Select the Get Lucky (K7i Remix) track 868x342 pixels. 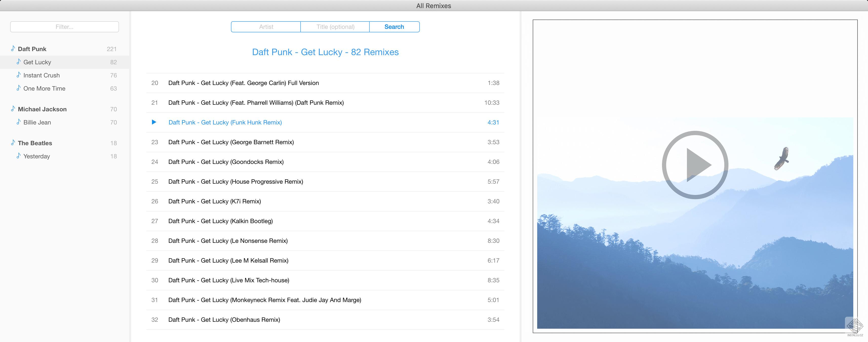point(215,201)
